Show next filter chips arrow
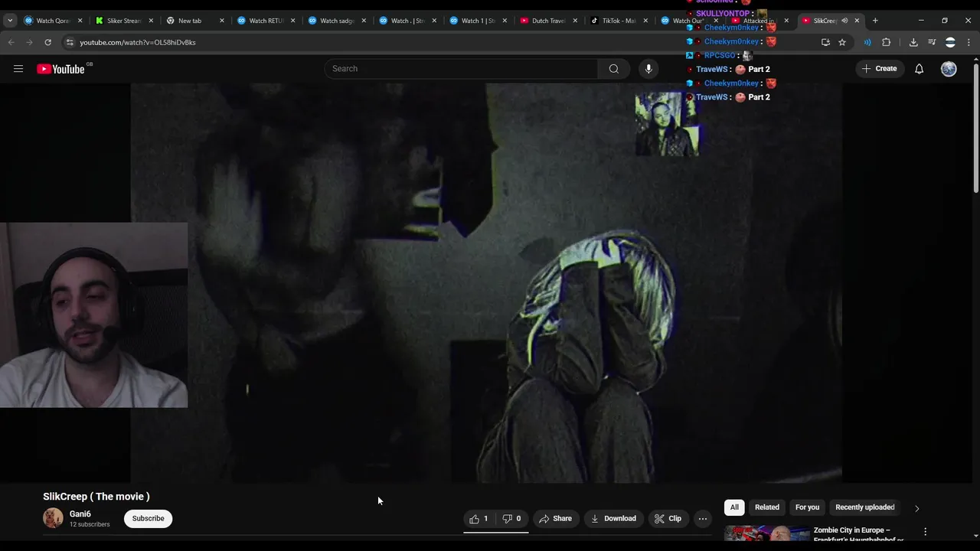 pyautogui.click(x=916, y=508)
